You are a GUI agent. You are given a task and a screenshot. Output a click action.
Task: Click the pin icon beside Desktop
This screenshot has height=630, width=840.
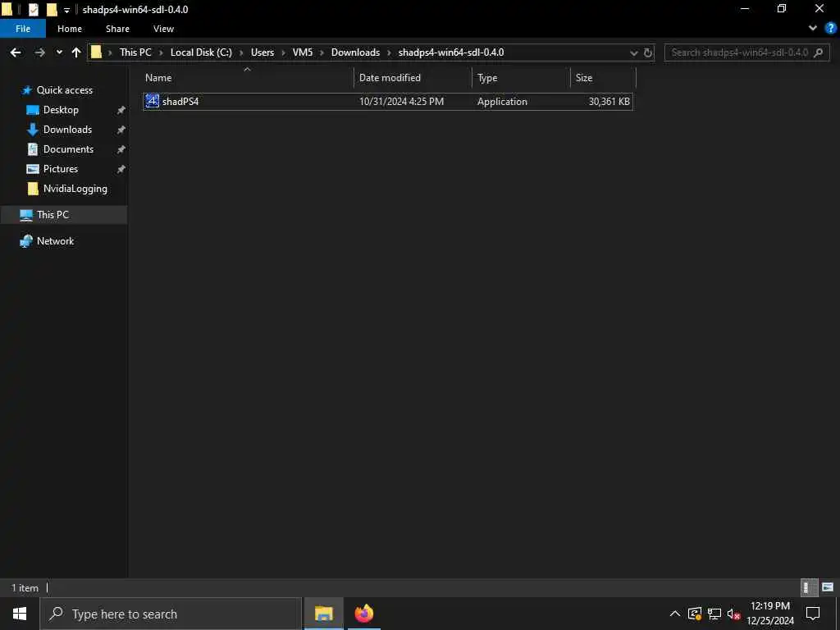[121, 110]
